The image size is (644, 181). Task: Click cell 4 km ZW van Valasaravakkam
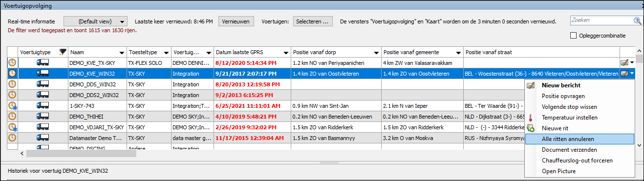[x=422, y=62]
